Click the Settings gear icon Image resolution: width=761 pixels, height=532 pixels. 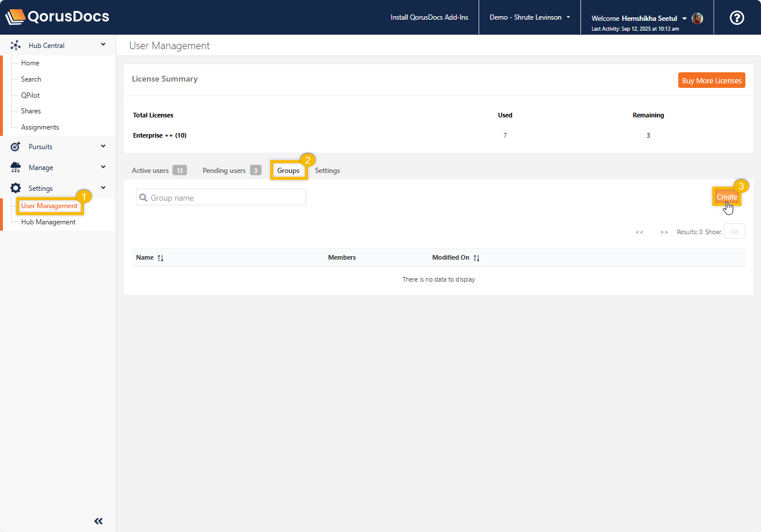click(16, 189)
